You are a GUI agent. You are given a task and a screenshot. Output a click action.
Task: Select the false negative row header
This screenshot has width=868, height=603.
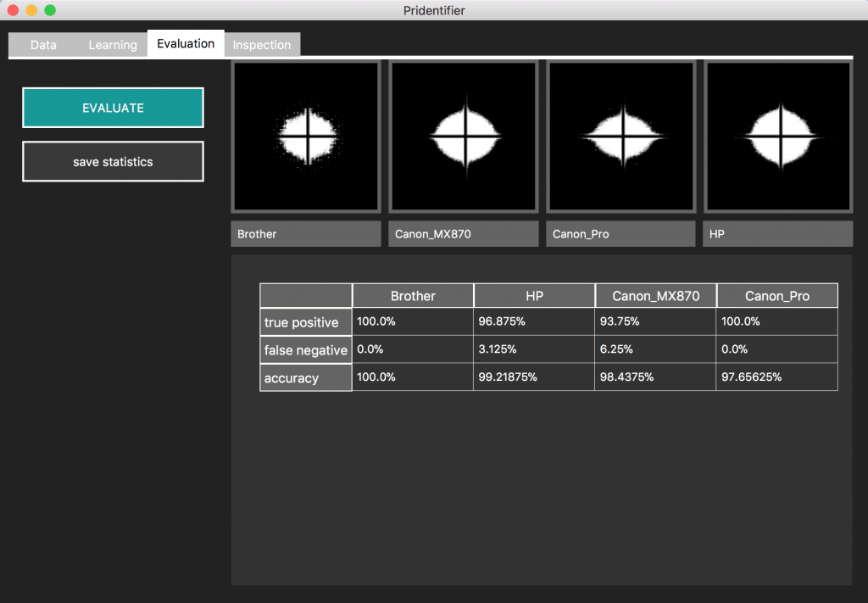click(305, 350)
